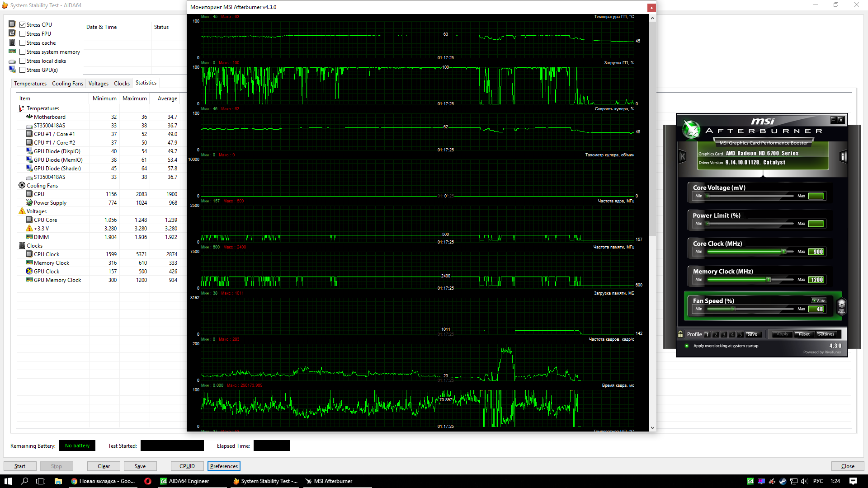Click the Core Clock slider handle
The height and width of the screenshot is (488, 868).
pyautogui.click(x=784, y=252)
